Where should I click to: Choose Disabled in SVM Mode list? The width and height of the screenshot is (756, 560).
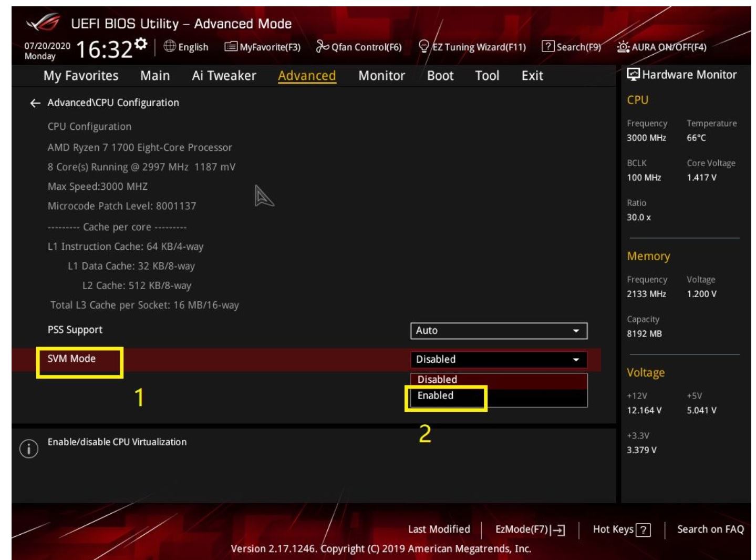499,380
